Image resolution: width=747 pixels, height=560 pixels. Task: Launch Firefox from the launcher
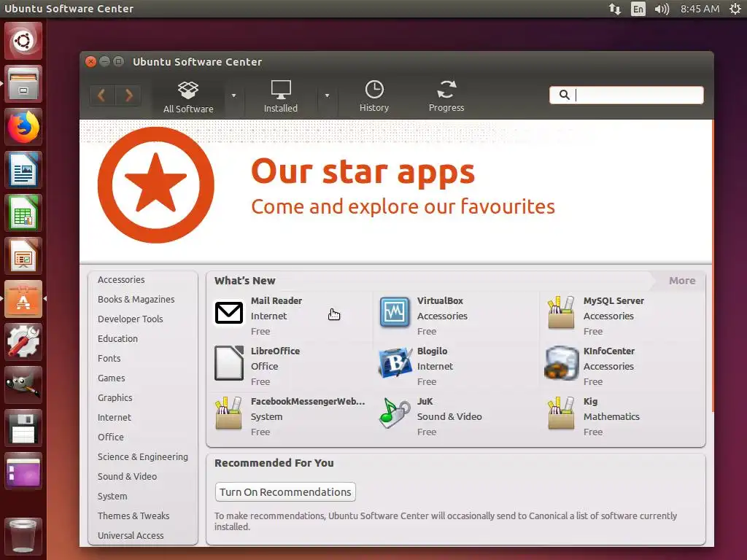(23, 127)
